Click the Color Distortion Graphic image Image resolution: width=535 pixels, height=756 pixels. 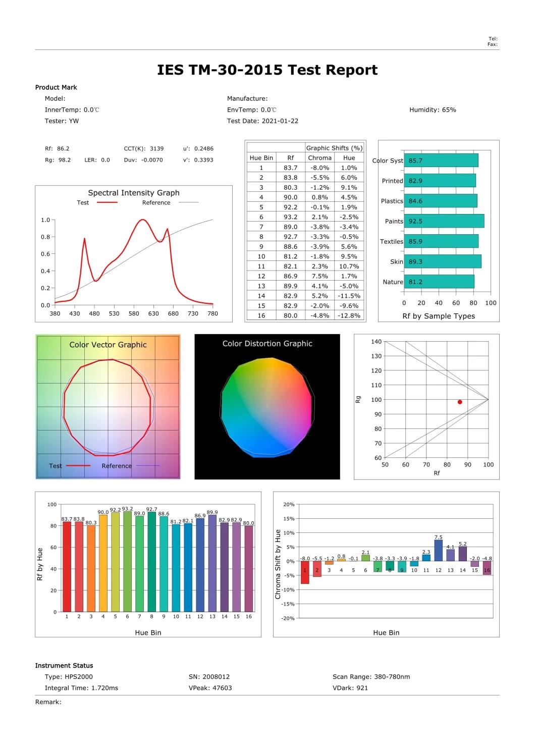pos(267,407)
